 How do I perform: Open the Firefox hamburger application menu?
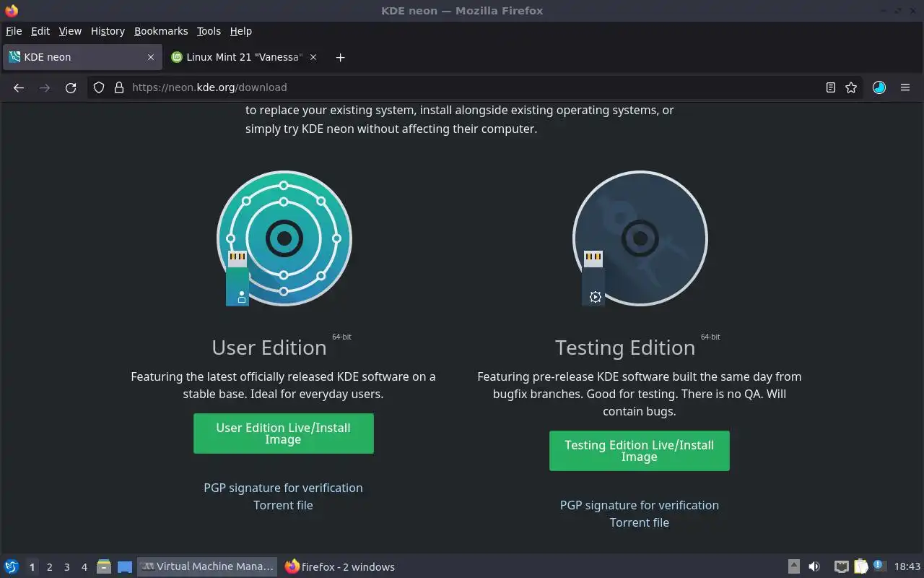[905, 87]
